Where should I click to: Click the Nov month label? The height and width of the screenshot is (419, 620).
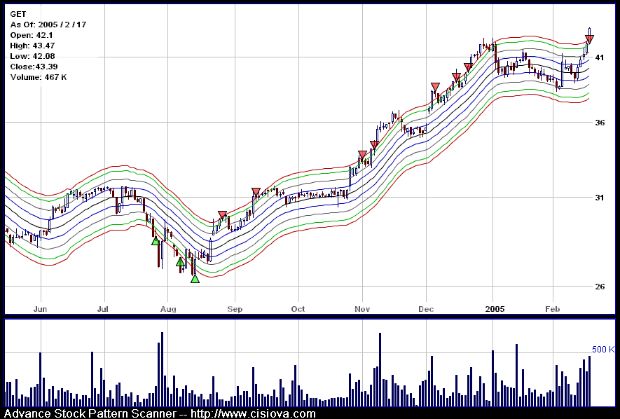(x=362, y=309)
